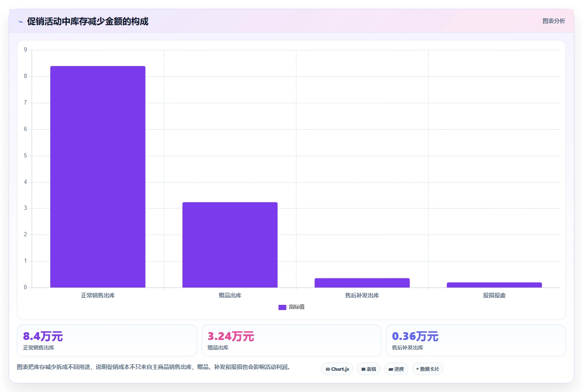
Task: Click the 售后补发出库 caption under 0.36万元
Action: pyautogui.click(x=407, y=348)
